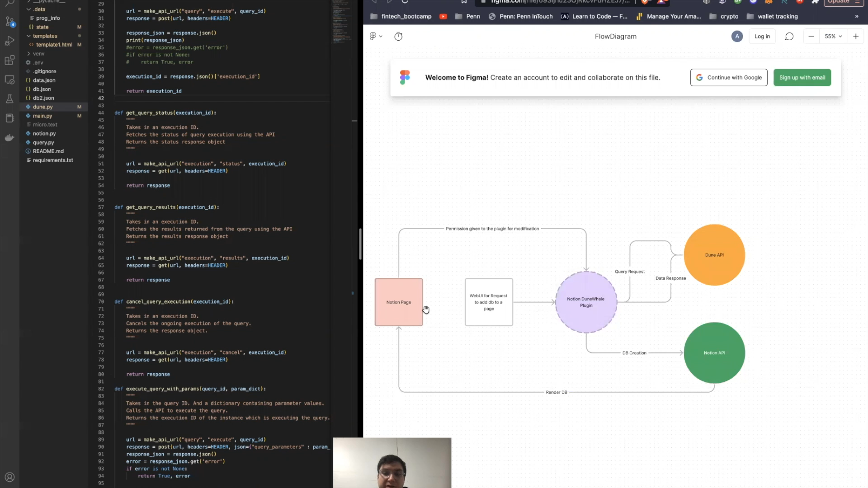Image resolution: width=868 pixels, height=488 pixels.
Task: Open Run and Debug view
Action: [x=9, y=41]
